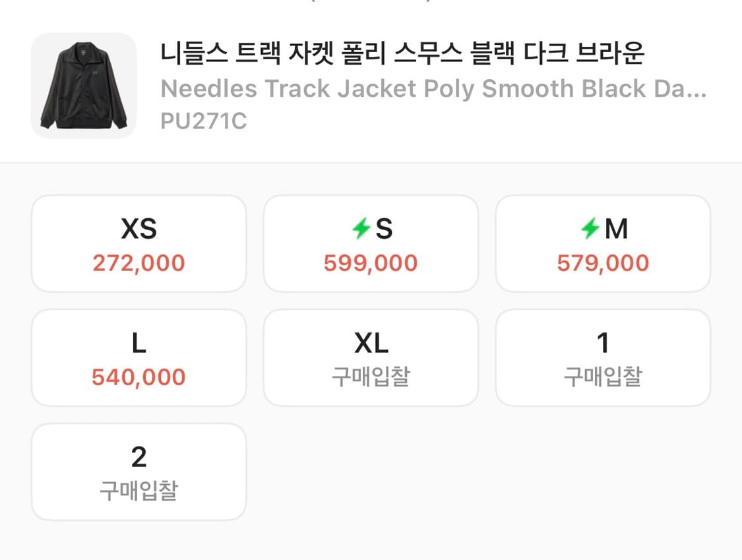The width and height of the screenshot is (742, 560).
Task: Select size XL with 구매입찰 label
Action: [x=371, y=356]
